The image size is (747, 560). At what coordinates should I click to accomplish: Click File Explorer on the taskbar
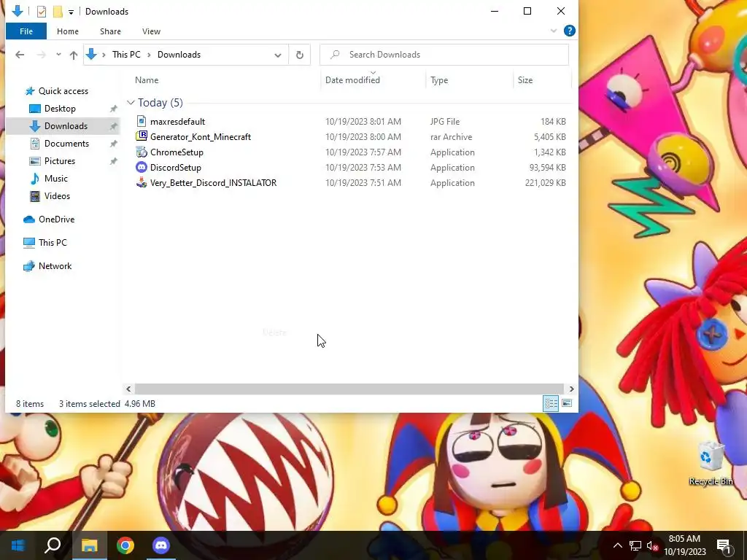click(89, 545)
